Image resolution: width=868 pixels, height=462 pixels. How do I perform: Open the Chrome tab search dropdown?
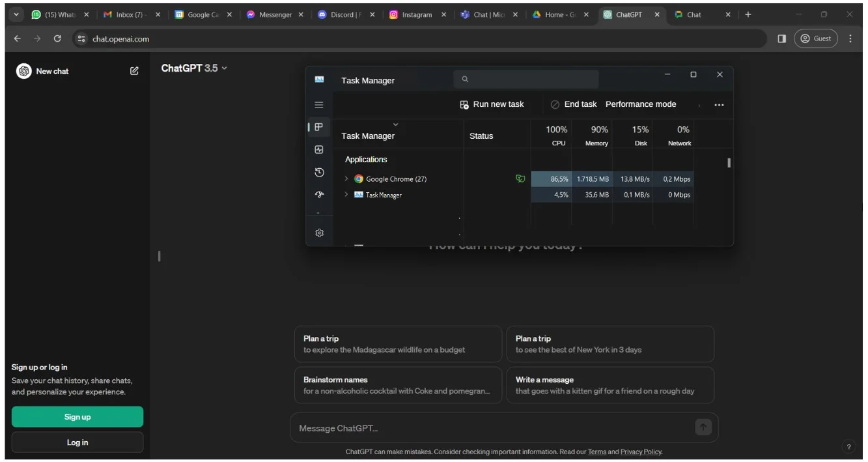pos(16,14)
